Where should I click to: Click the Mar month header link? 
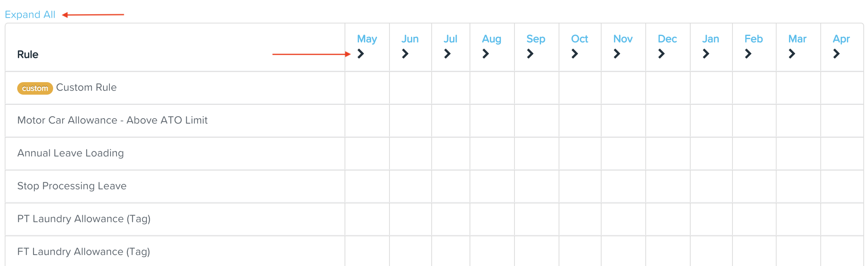click(x=797, y=39)
